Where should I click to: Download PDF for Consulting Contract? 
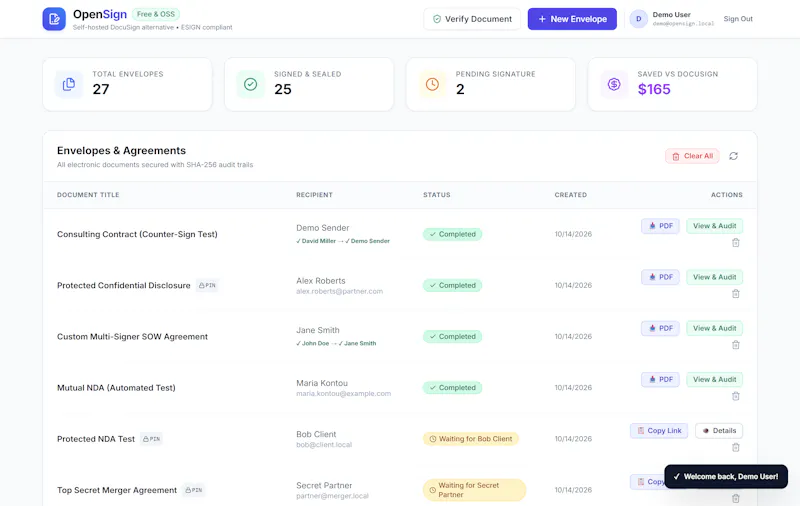pos(660,226)
